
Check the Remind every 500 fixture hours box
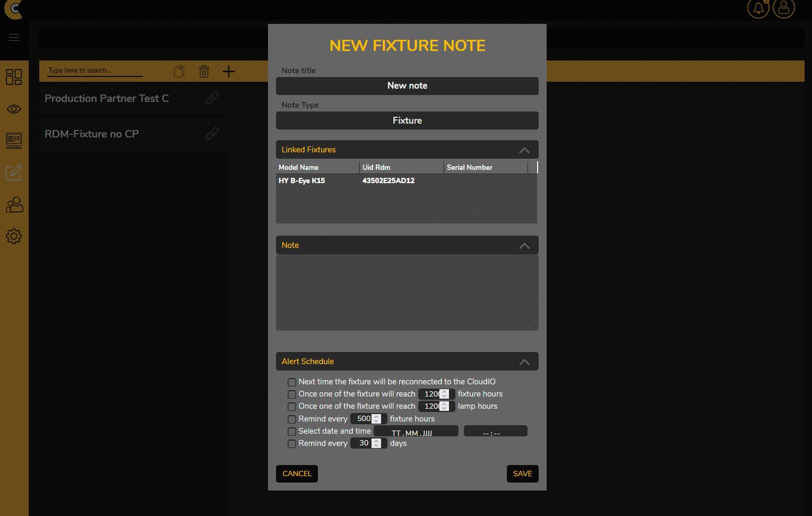tap(292, 419)
